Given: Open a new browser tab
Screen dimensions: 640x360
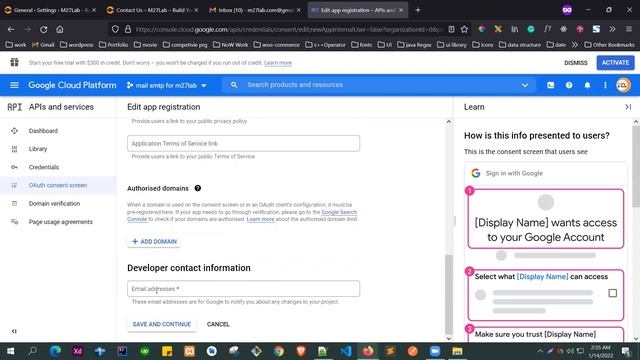Looking at the screenshot, I should [418, 10].
